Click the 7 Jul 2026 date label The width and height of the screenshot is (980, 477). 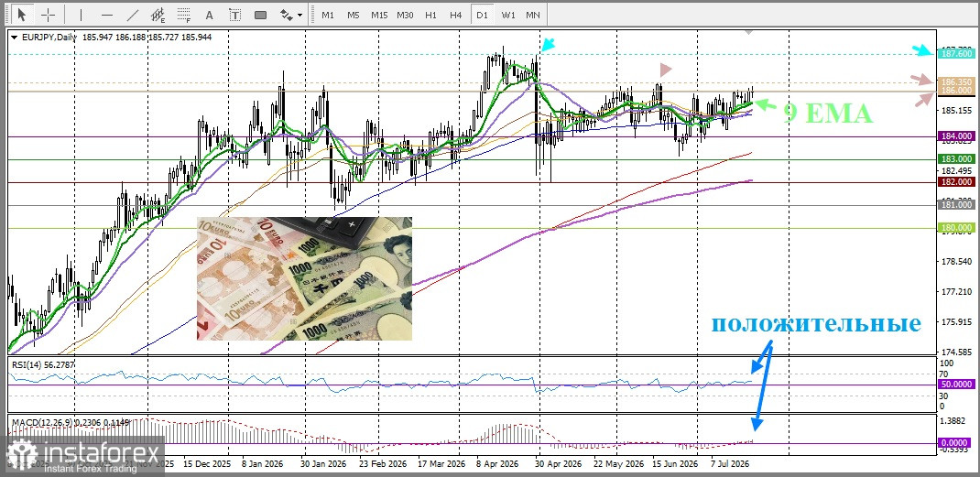(x=730, y=465)
